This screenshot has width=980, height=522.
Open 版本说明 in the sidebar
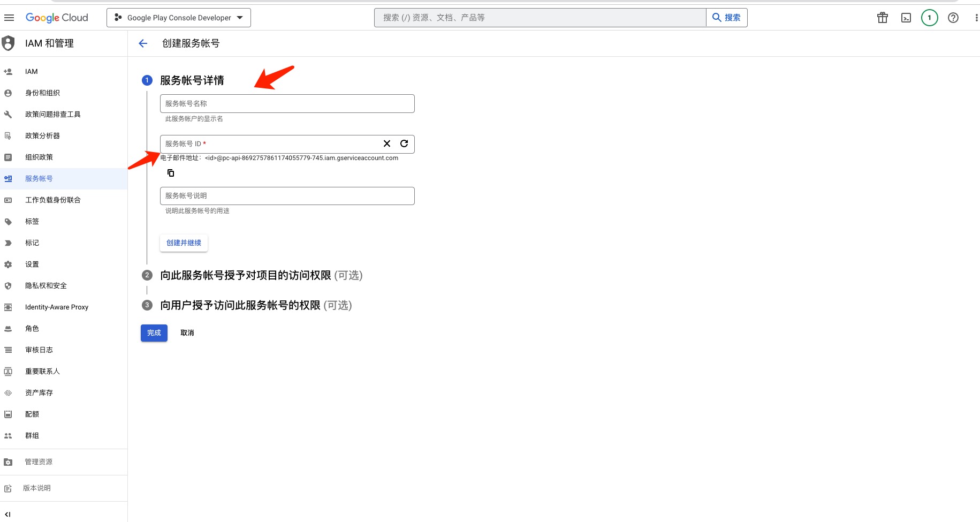[64, 488]
